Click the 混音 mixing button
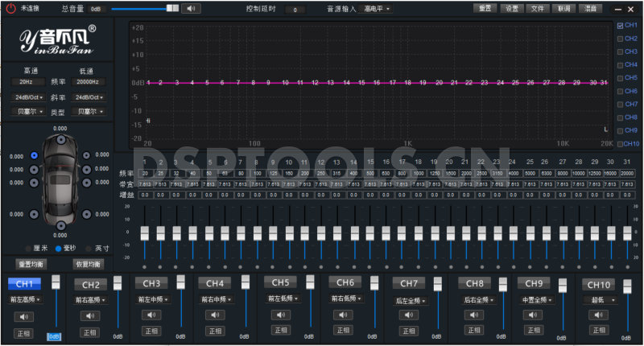644x346 pixels. tap(590, 8)
